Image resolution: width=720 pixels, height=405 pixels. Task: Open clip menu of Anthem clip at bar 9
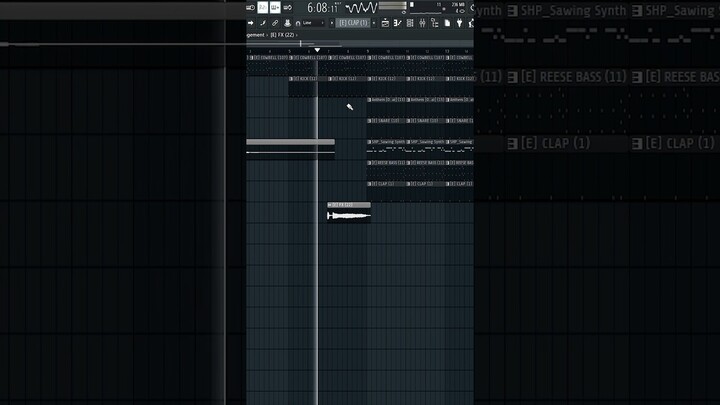click(370, 100)
